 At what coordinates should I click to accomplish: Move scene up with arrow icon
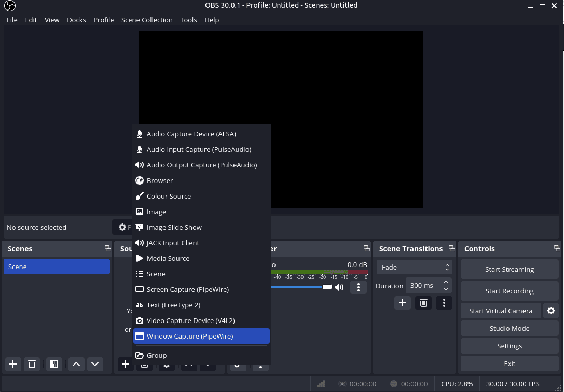click(x=76, y=364)
